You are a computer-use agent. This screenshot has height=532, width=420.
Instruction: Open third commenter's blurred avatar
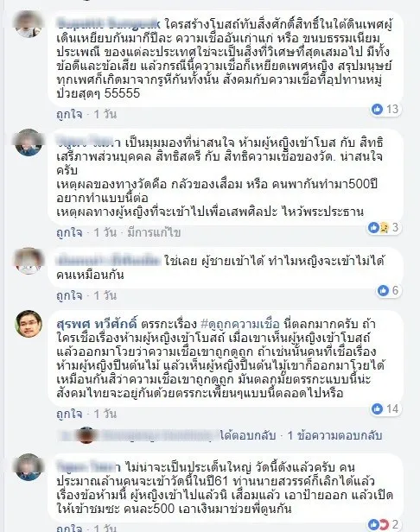tap(29, 261)
